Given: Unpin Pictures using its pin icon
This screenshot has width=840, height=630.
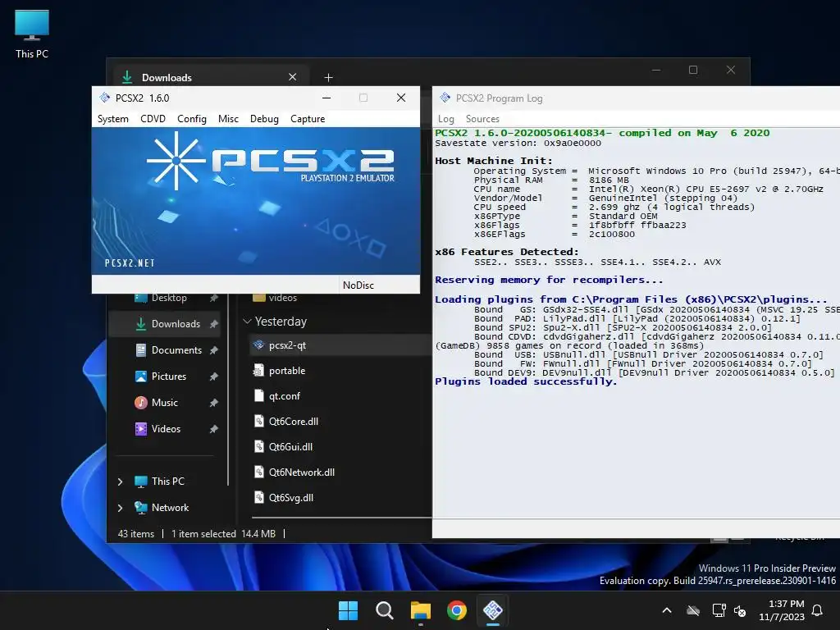Looking at the screenshot, I should pos(214,377).
